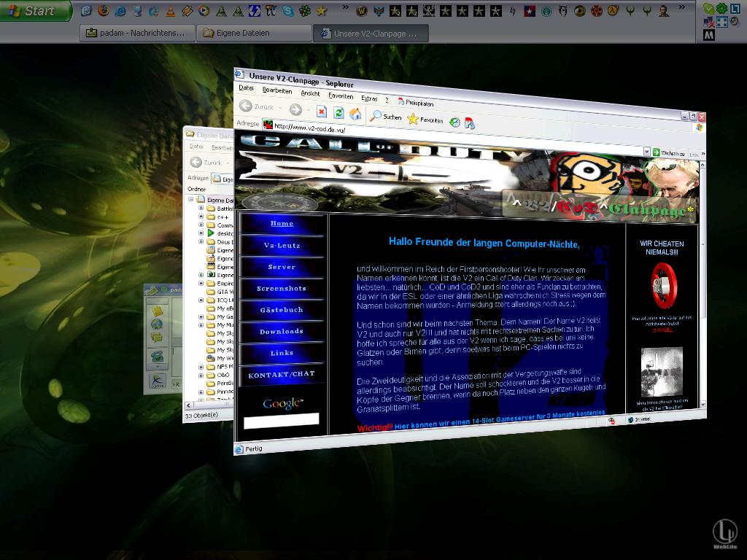Open the Forward button history dropdown arrow
The width and height of the screenshot is (747, 560).
pos(309,111)
